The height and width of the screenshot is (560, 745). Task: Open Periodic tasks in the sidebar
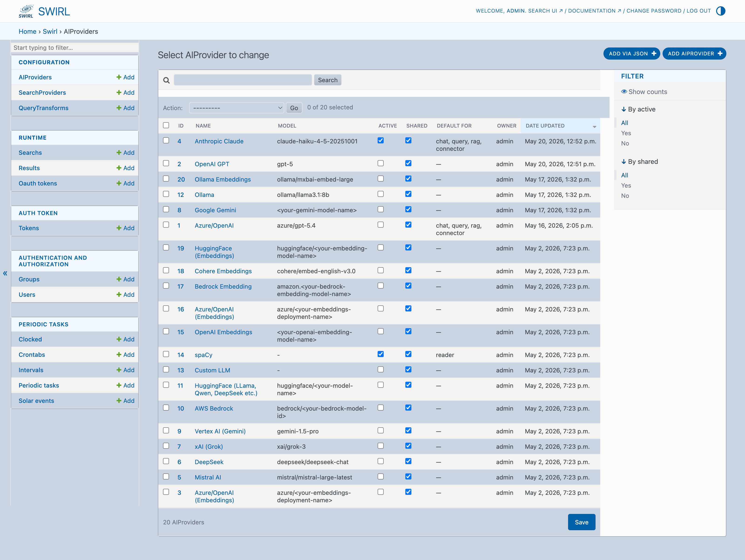(39, 385)
